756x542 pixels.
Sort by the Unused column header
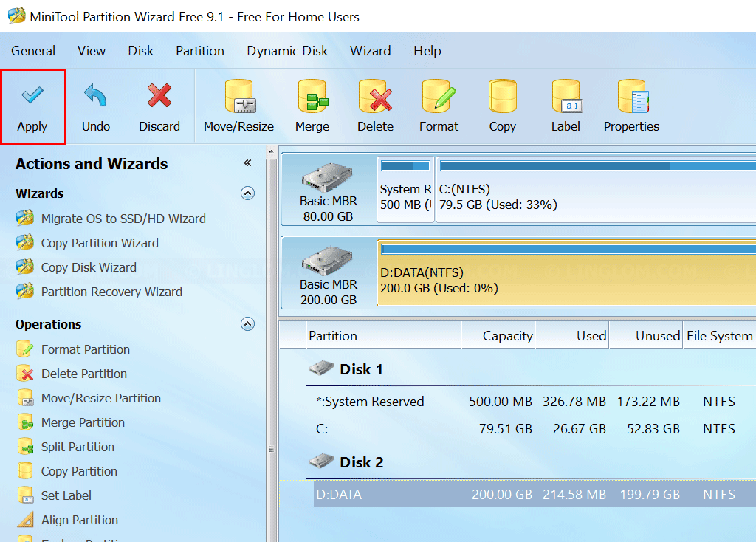[x=646, y=336]
